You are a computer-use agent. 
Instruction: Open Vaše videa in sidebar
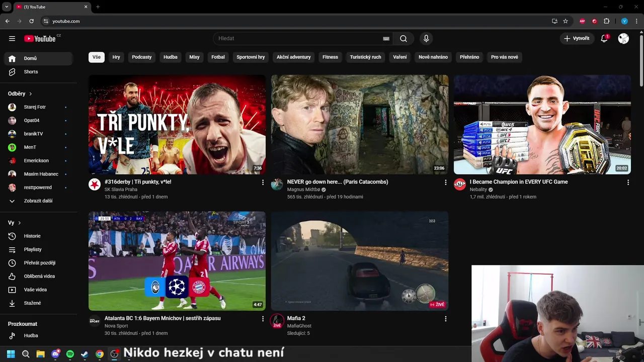click(38, 290)
